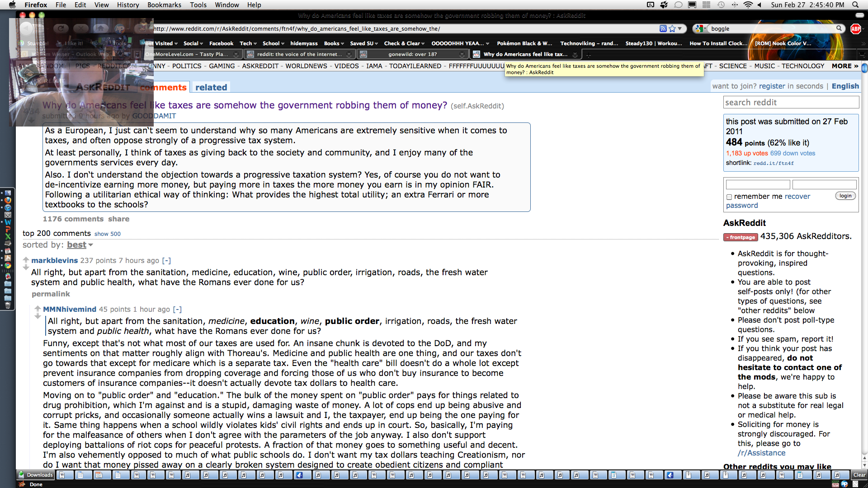Collapse markblevins' comment with [-]
This screenshot has height=488, width=868.
pyautogui.click(x=166, y=260)
